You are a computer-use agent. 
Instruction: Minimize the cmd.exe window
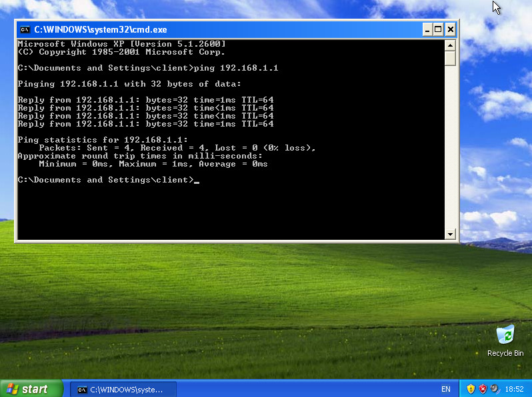(x=427, y=29)
